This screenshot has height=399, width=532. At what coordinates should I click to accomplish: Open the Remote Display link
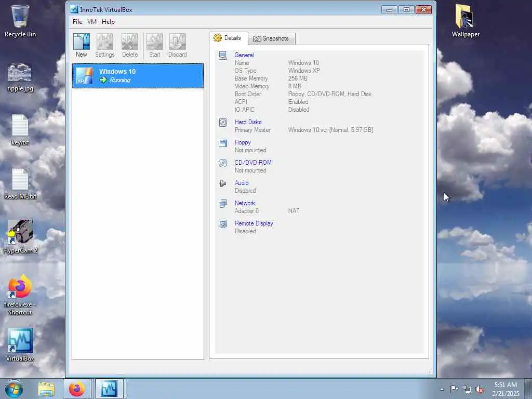[x=254, y=223]
